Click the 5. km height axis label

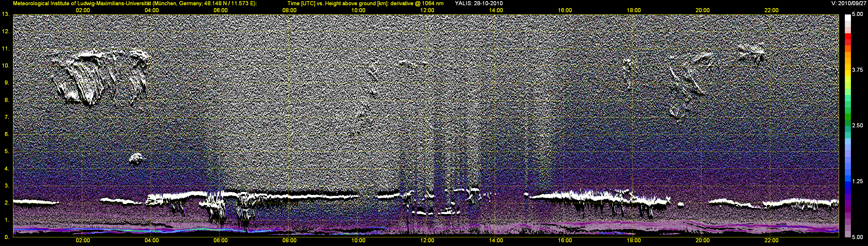click(x=7, y=151)
